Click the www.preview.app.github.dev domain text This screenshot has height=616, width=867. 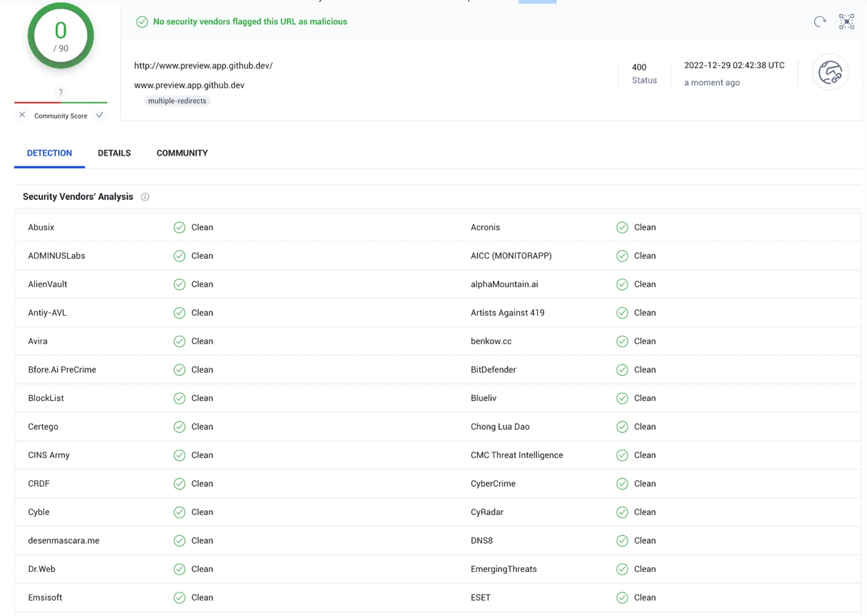(189, 85)
